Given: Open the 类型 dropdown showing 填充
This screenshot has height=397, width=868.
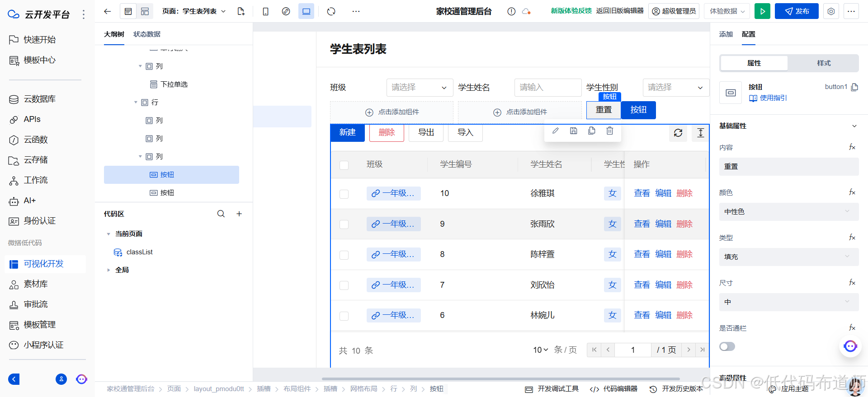Looking at the screenshot, I should click(x=789, y=257).
